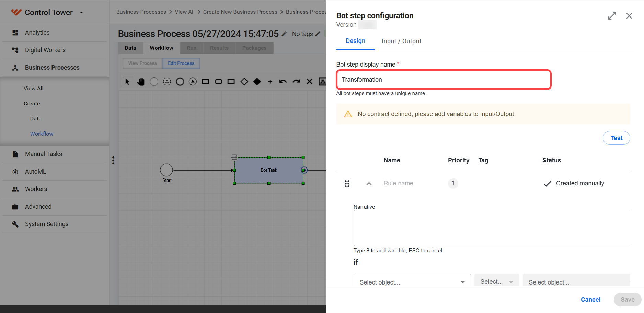
Task: Open the Data tab beside Workflow tab
Action: [130, 48]
